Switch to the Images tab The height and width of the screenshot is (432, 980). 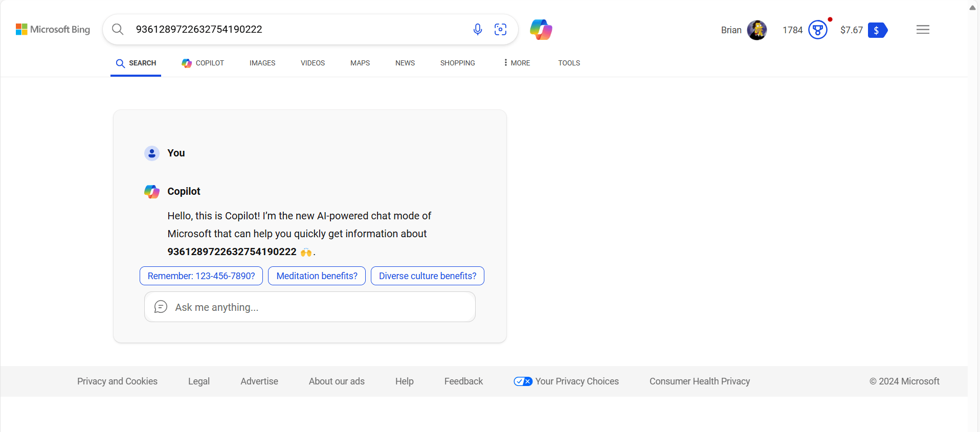[x=262, y=63]
